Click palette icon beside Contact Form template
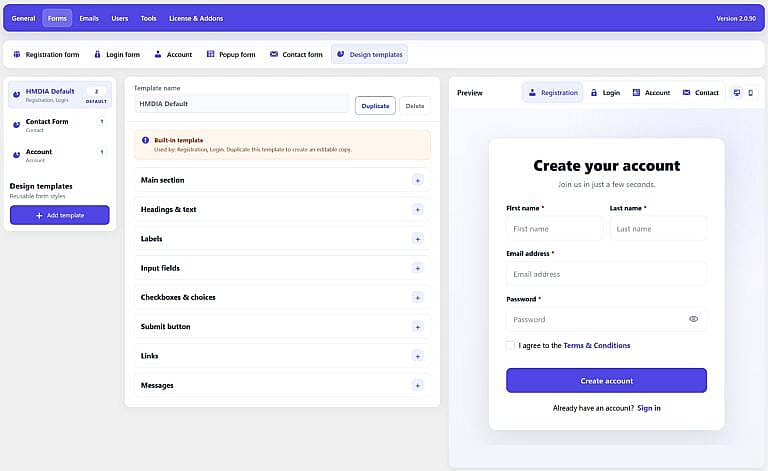Image resolution: width=768 pixels, height=471 pixels. (x=17, y=125)
